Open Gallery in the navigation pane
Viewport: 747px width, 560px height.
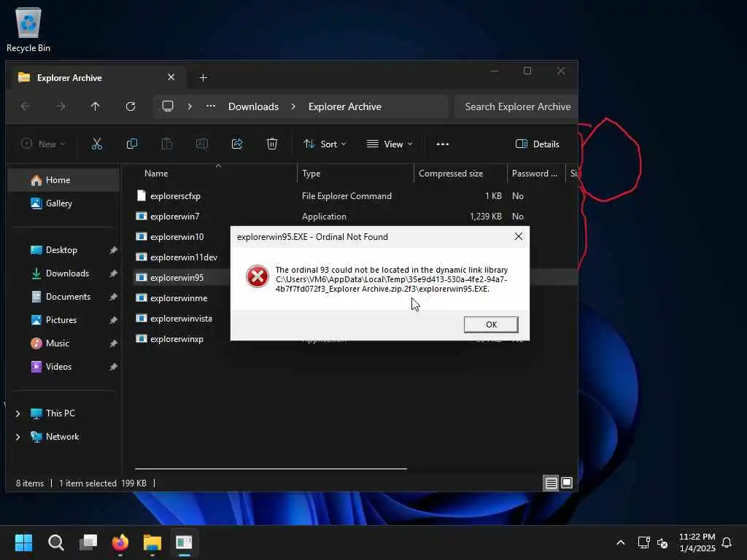tap(63, 203)
